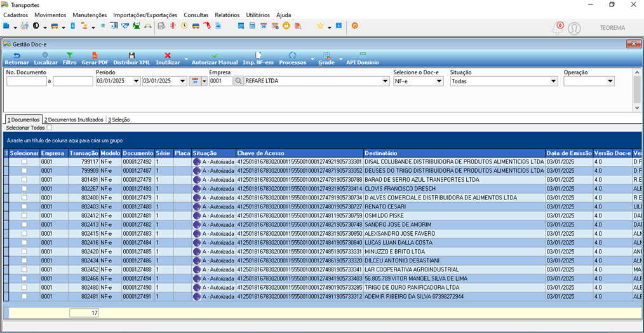Expand the Inutilizar dropdown arrow

pyautogui.click(x=186, y=59)
